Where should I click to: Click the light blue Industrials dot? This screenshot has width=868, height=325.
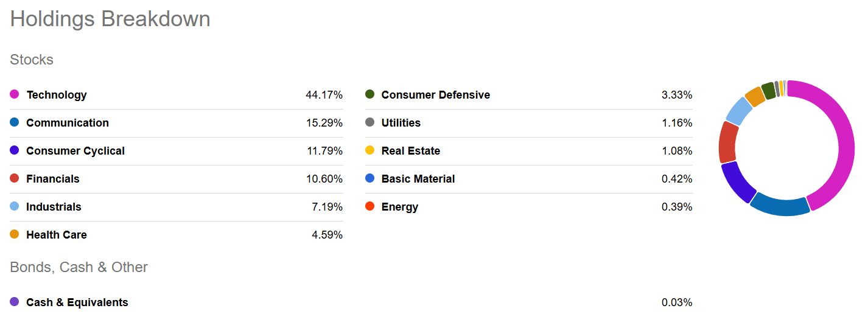point(15,206)
